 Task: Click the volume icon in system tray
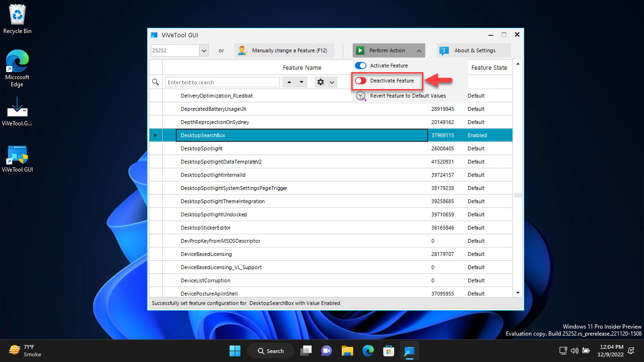(574, 351)
